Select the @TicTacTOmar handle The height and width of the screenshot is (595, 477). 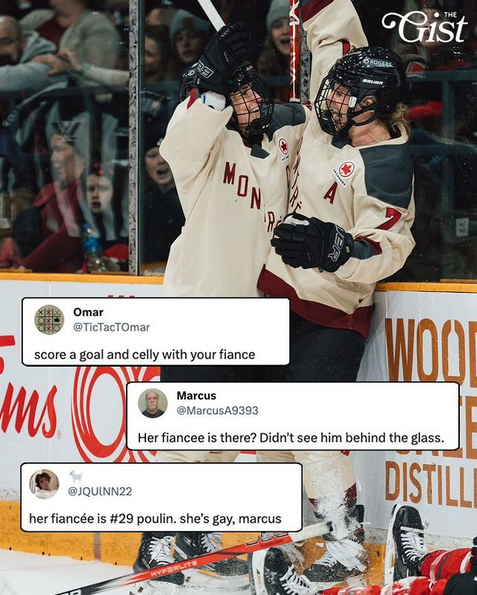[111, 327]
